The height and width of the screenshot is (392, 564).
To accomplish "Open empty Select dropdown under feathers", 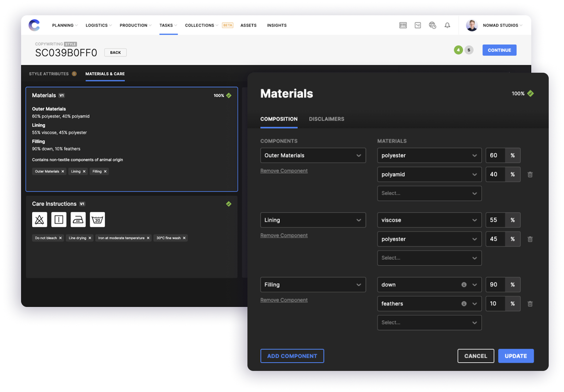I will [x=429, y=323].
